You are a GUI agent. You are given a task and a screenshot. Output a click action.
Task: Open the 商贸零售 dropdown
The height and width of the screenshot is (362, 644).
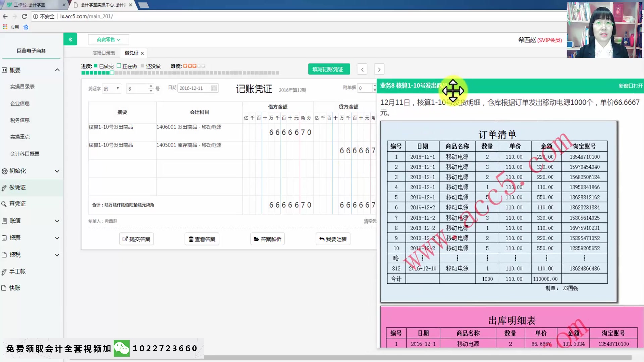point(108,39)
